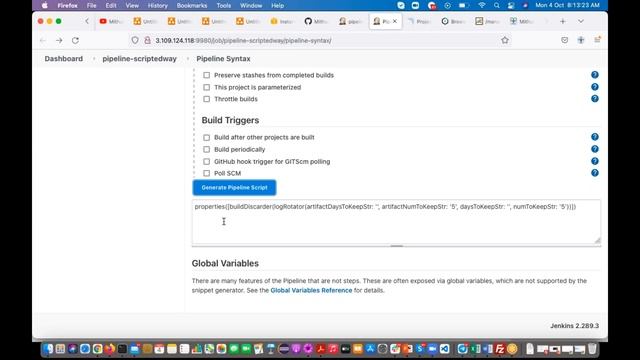Image resolution: width=640 pixels, height=360 pixels.
Task: Open Finder from the dock
Action: click(x=49, y=349)
